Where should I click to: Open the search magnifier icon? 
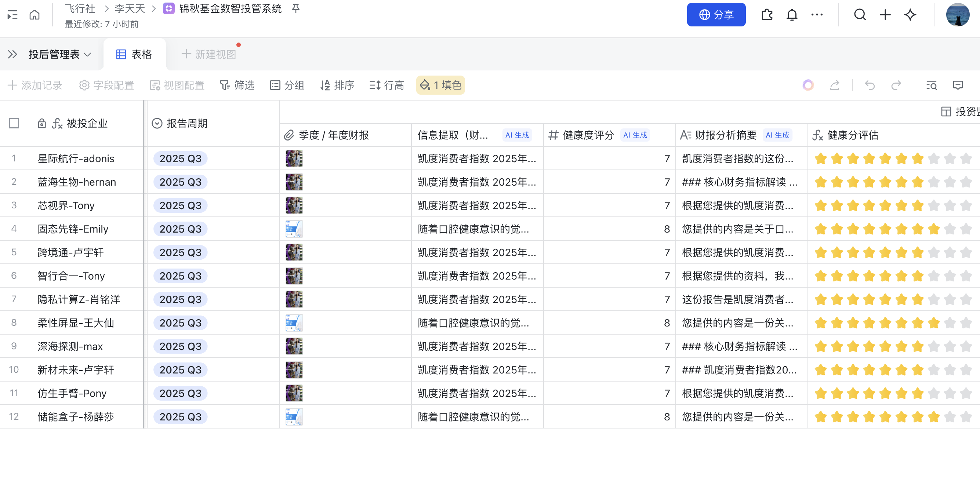tap(860, 15)
